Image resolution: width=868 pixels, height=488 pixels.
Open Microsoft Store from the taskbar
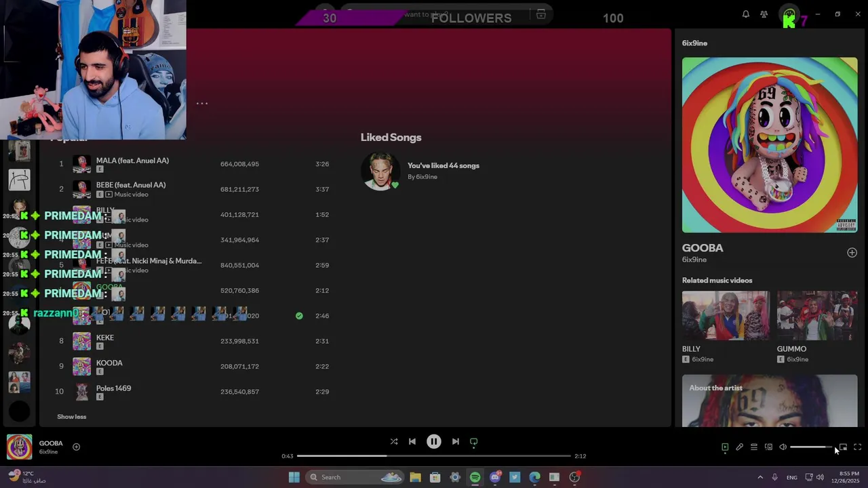[435, 477]
